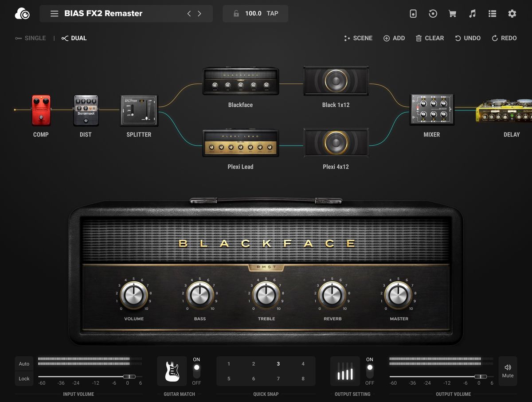The image size is (532, 402).
Task: Enable Auto input volume
Action: pyautogui.click(x=24, y=364)
